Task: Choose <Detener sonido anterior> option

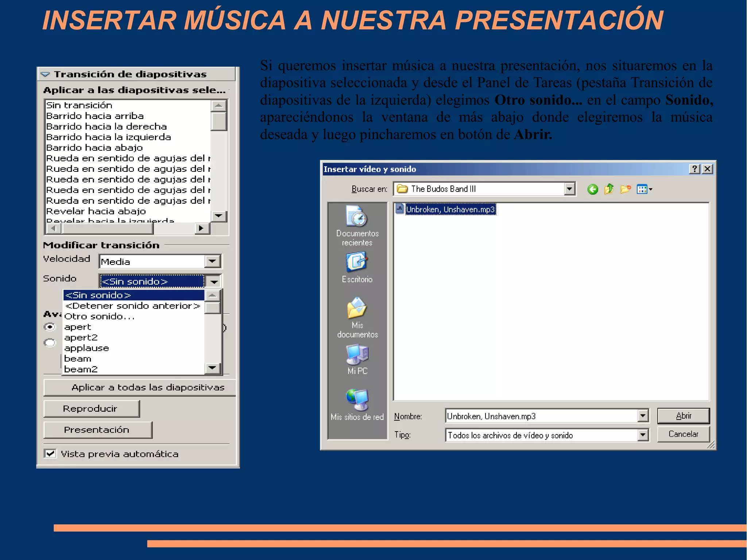Action: 134,306
